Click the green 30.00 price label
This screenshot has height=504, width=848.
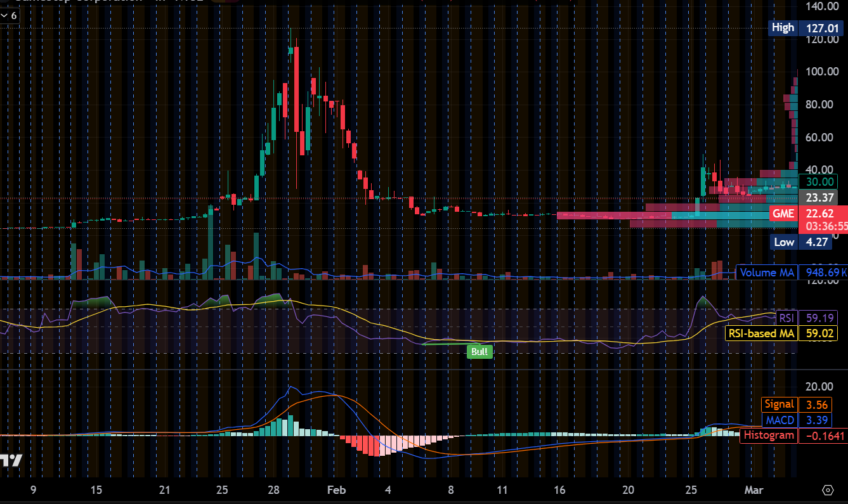point(819,182)
